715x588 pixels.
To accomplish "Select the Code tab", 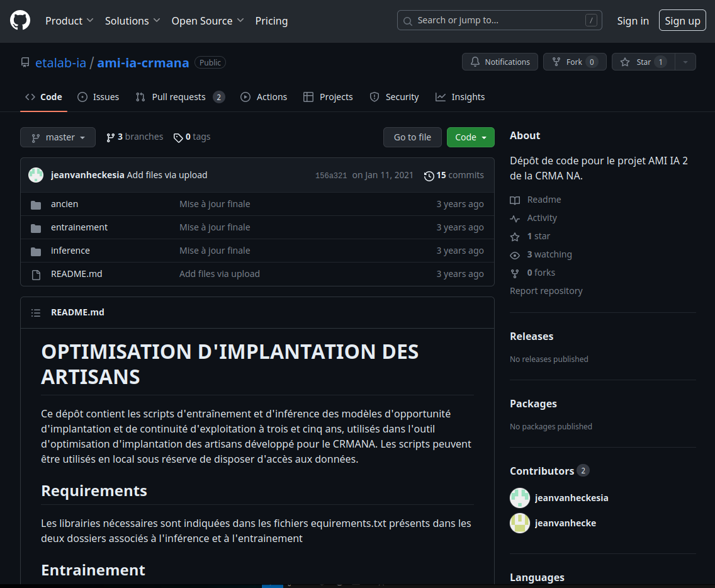I will point(44,97).
